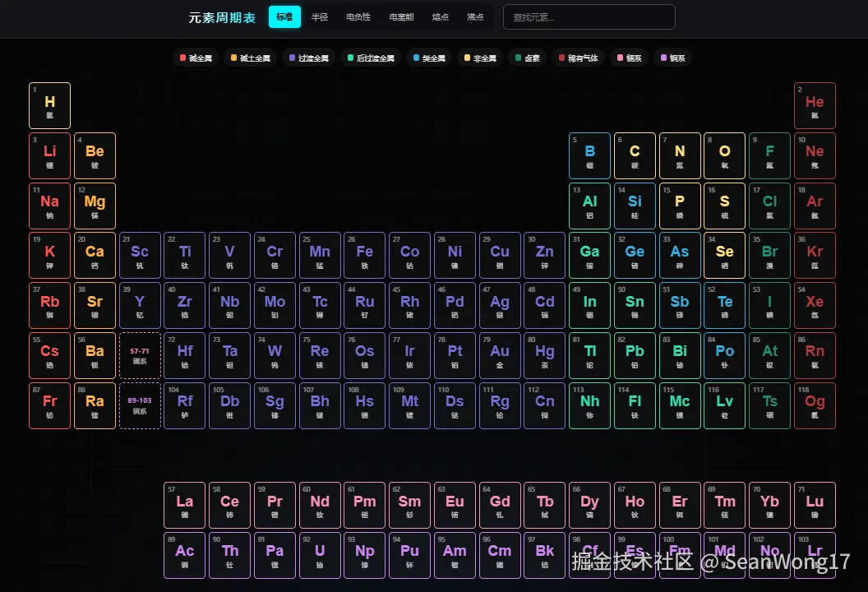The width and height of the screenshot is (868, 592).
Task: Select the mercury (Hg) element cell
Action: coord(545,355)
